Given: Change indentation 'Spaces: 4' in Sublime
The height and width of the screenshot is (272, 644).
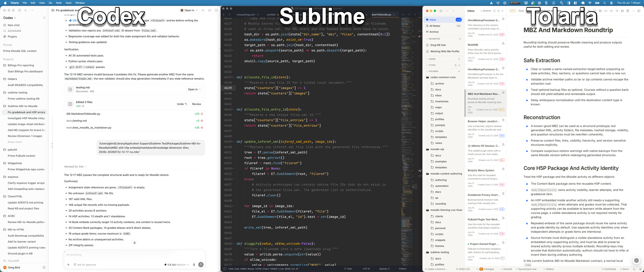Looking at the screenshot, I should tap(384, 269).
